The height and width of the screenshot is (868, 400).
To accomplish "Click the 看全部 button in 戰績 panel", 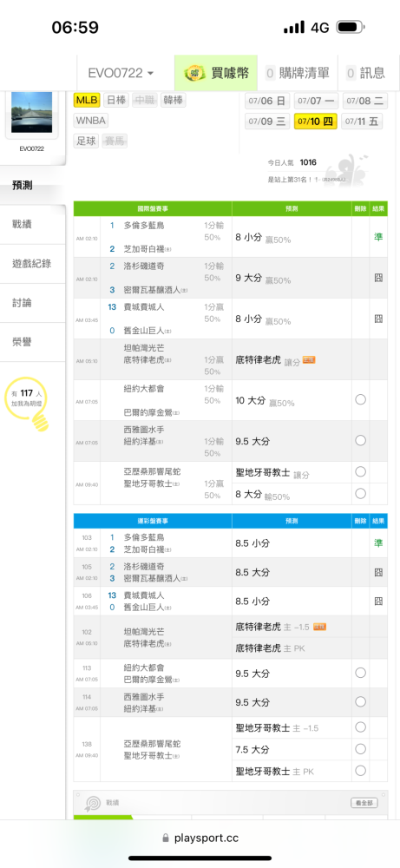I will click(364, 803).
